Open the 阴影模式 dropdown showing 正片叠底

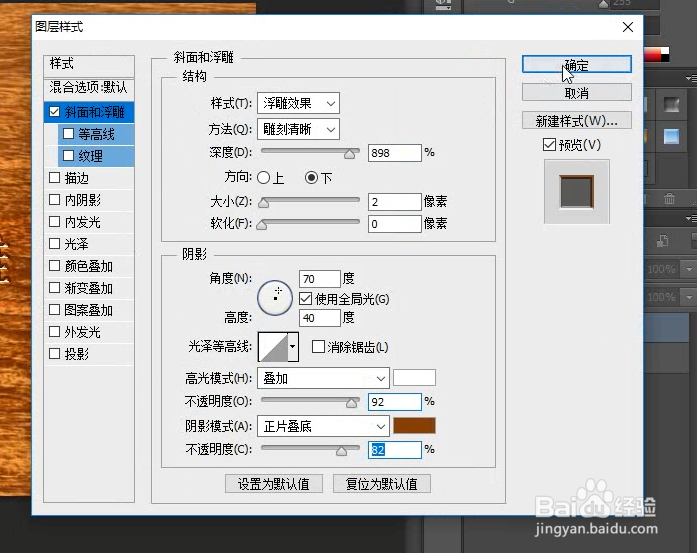(x=323, y=427)
